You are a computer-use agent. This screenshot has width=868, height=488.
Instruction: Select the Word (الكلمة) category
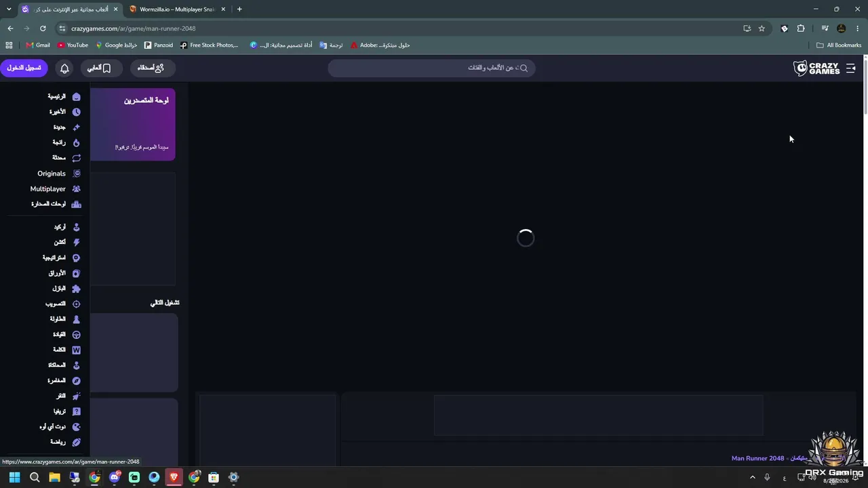point(66,350)
